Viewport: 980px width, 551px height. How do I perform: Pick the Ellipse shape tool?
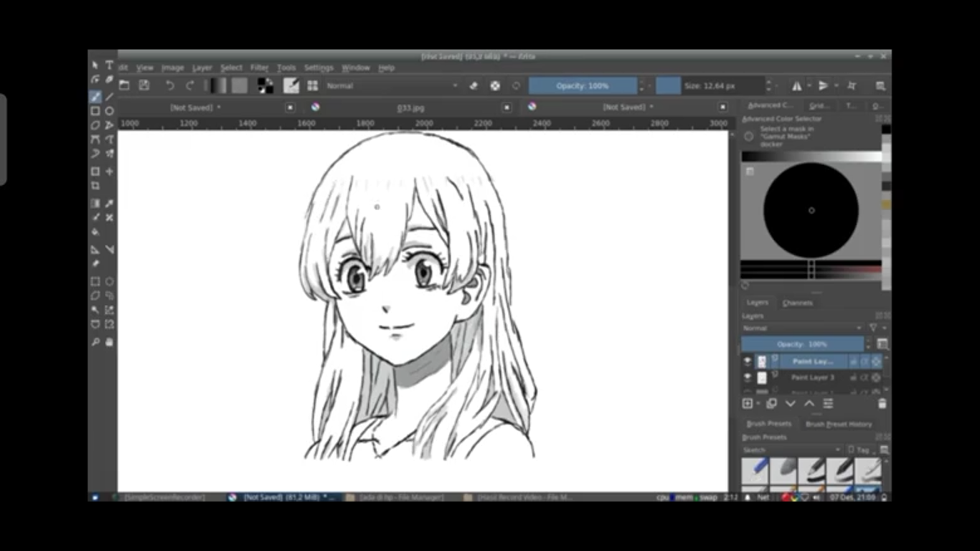pos(110,111)
